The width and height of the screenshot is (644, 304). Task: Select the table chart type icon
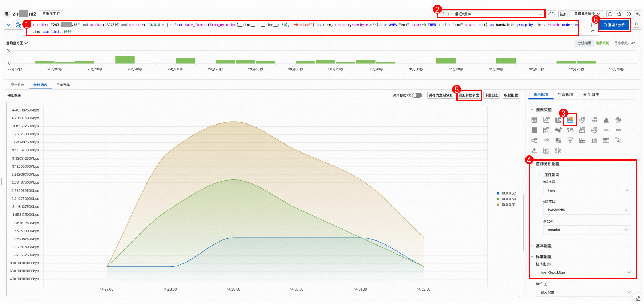tap(534, 120)
